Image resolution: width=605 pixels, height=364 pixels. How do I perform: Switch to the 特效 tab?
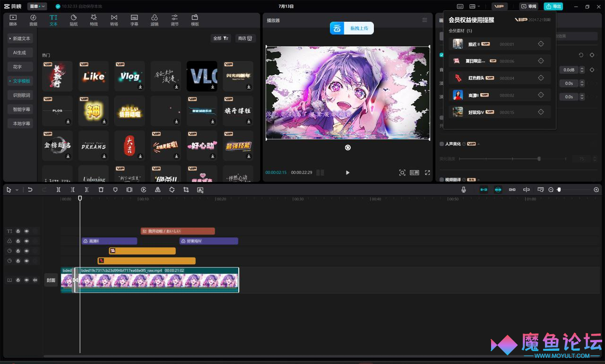point(94,20)
